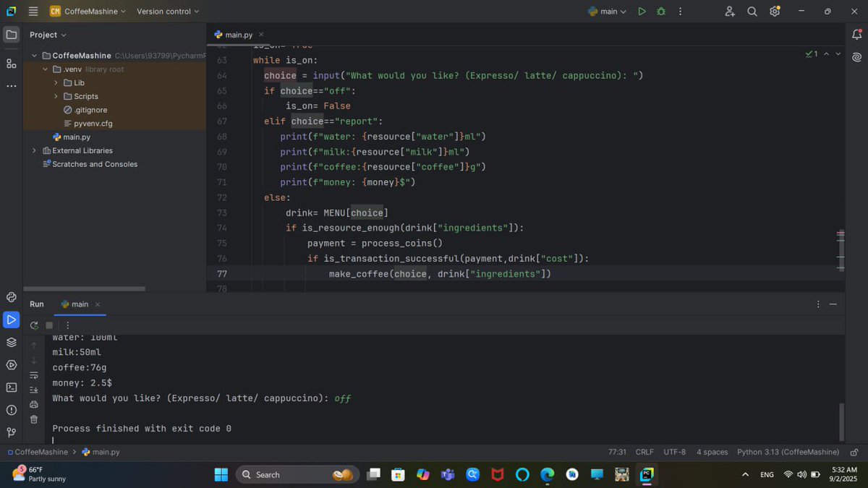Click the Windows taskbar Search box

click(297, 474)
